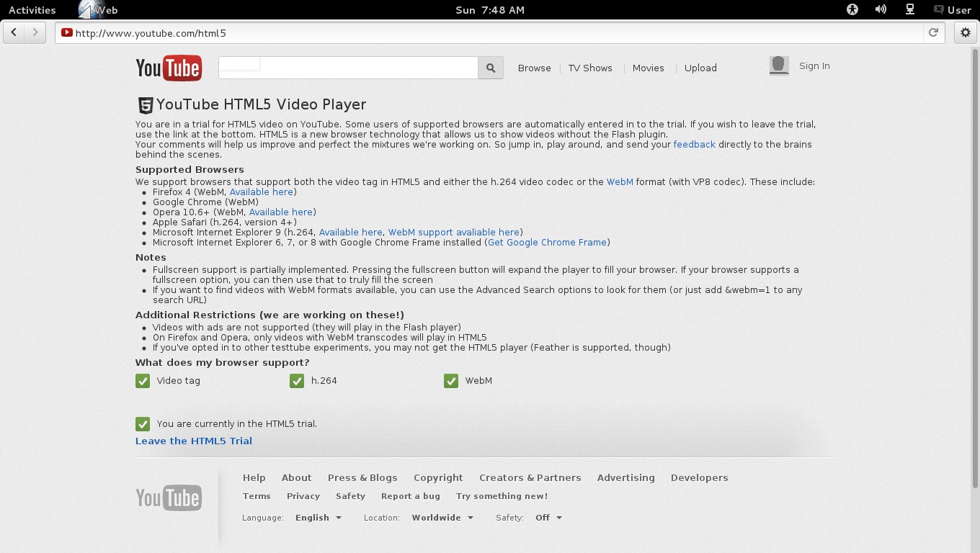
Task: Click the Web application menu in the top bar
Action: [x=99, y=9]
